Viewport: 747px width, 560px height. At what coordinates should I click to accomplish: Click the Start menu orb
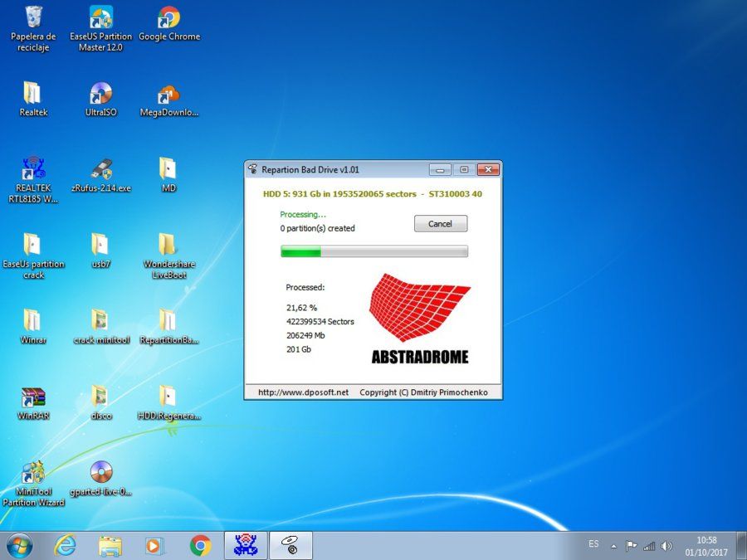coord(20,546)
